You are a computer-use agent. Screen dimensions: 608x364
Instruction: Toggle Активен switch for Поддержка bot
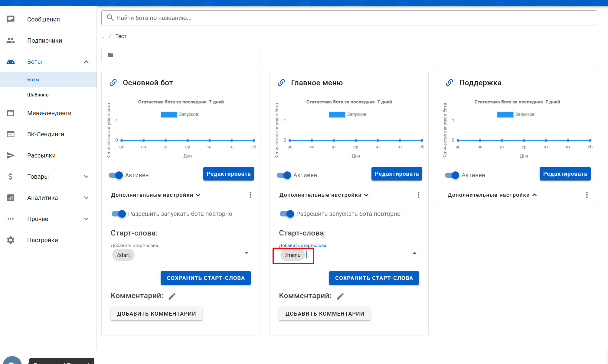(x=452, y=175)
